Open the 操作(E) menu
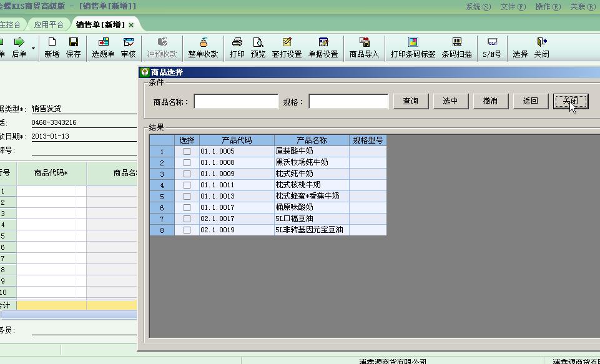This screenshot has width=600, height=364. pos(548,6)
